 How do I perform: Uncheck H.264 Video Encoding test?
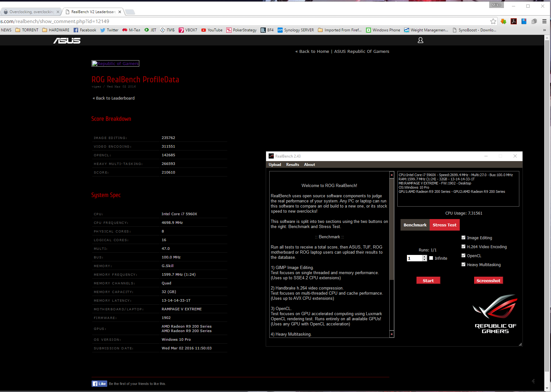[463, 247]
